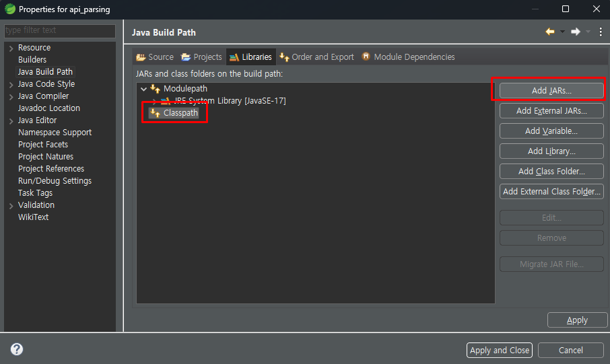Viewport: 610px width, 364px height.
Task: Expand the JRE System Library node
Action: click(x=154, y=101)
